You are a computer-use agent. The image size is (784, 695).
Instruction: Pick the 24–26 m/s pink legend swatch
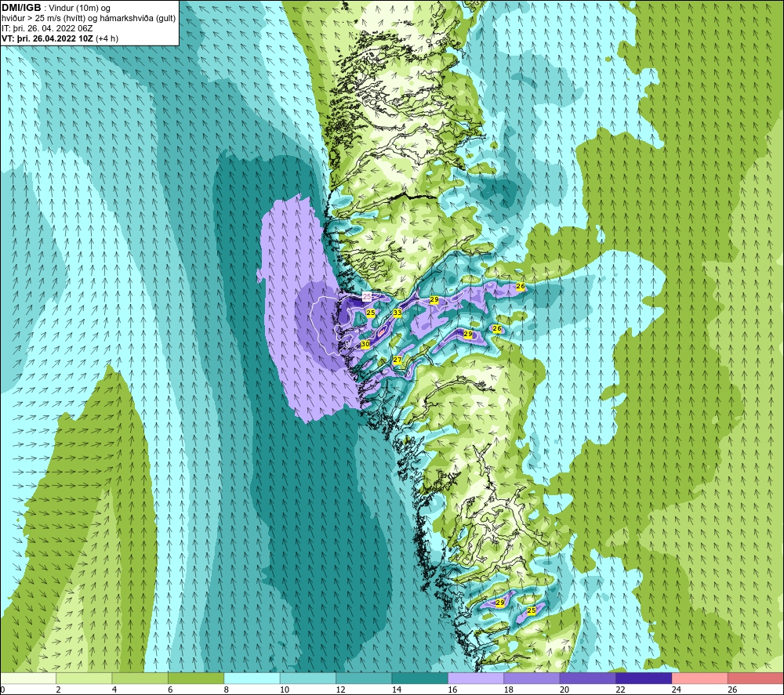700,678
